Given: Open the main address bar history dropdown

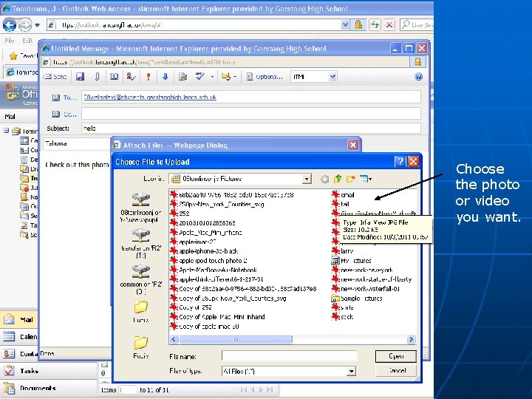Looking at the screenshot, I should [x=345, y=24].
